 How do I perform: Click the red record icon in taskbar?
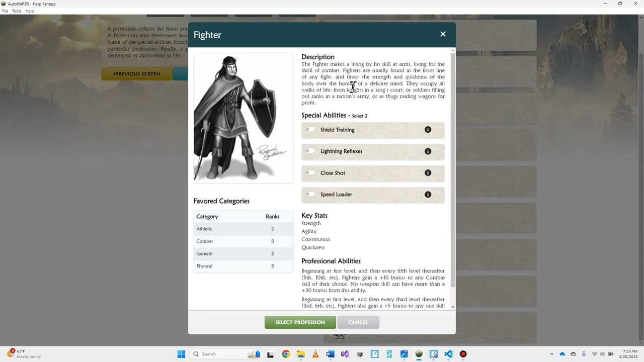click(x=463, y=354)
